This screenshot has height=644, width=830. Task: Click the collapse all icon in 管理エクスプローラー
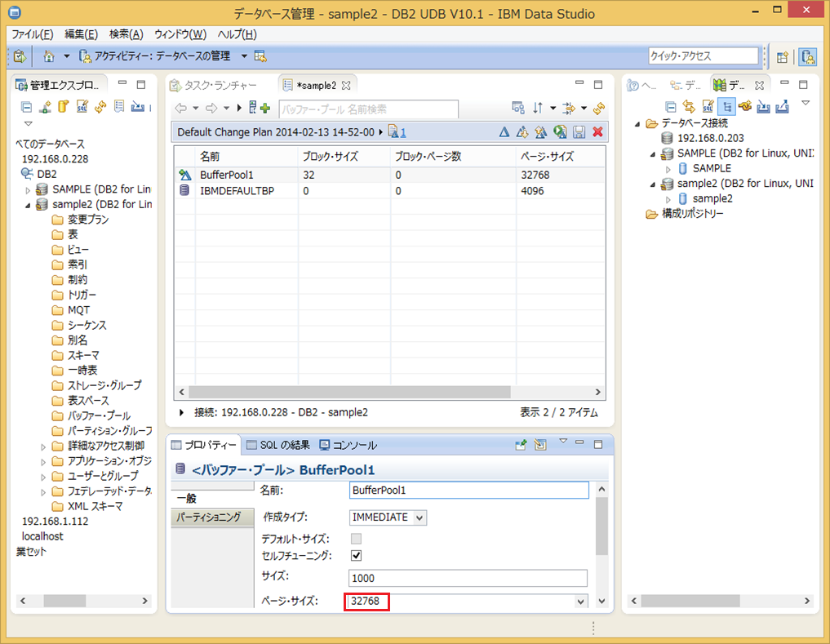[x=26, y=107]
